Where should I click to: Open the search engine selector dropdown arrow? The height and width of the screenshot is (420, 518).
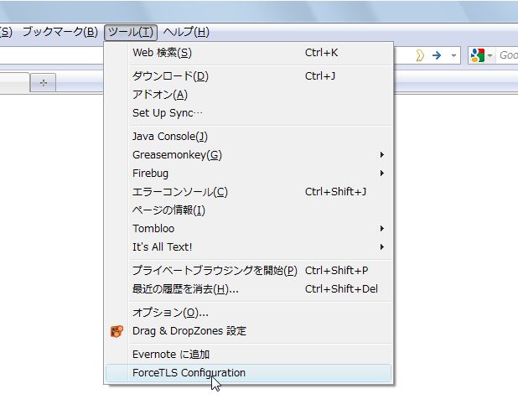(x=490, y=55)
